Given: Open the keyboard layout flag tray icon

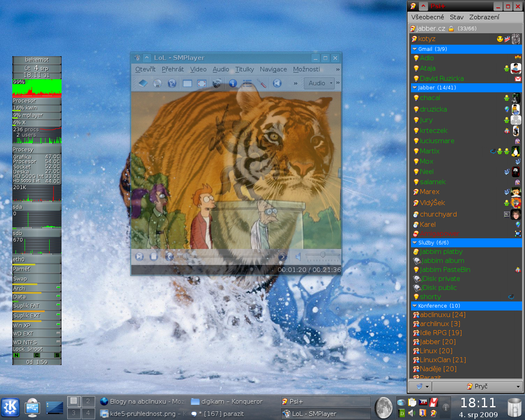Looking at the screenshot, I should pos(423,402).
